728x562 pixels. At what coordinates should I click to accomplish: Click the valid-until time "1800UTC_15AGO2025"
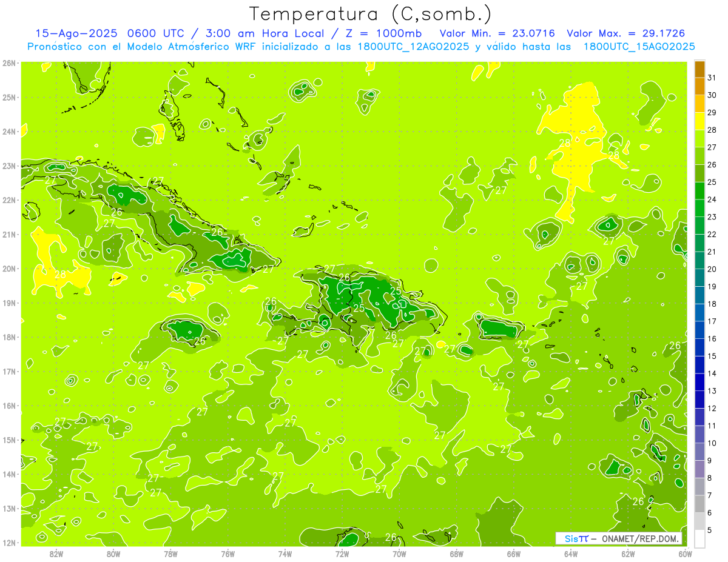tap(639, 47)
